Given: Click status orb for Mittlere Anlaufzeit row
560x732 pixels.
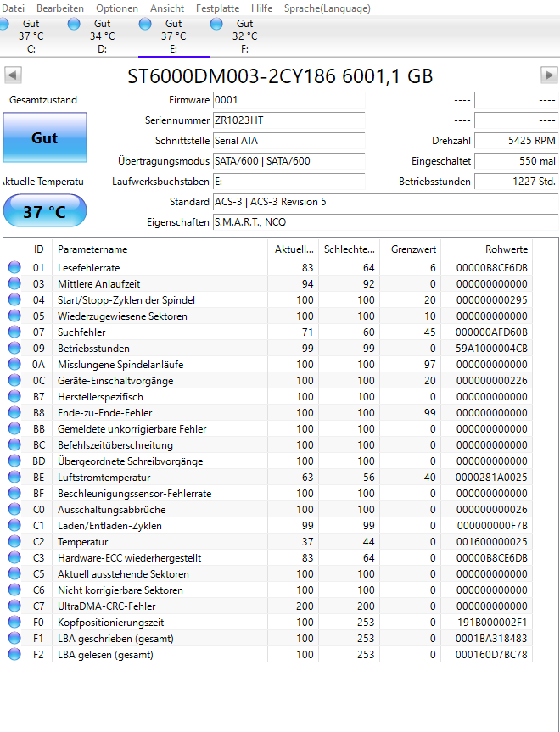Looking at the screenshot, I should 14,283.
